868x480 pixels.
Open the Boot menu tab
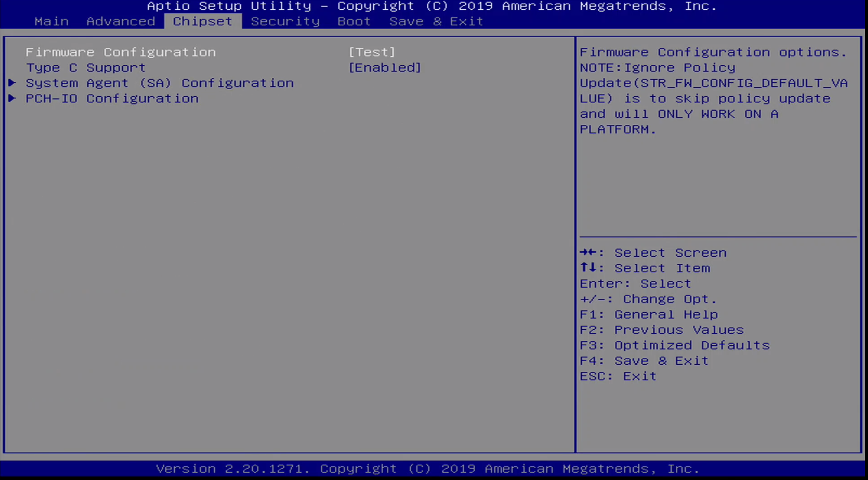tap(354, 21)
